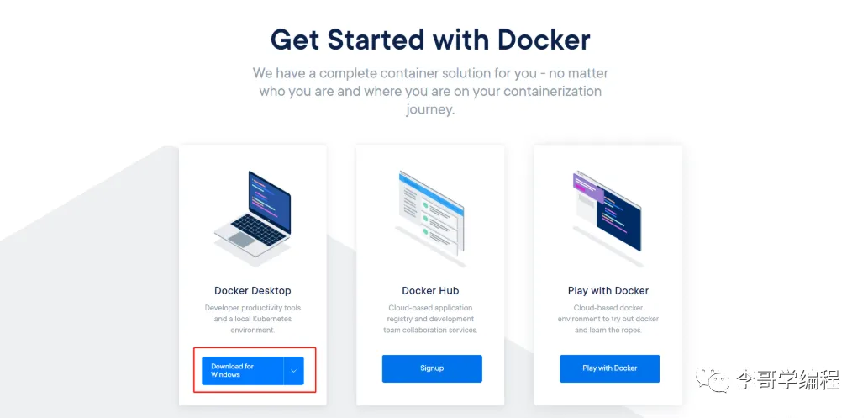Click the Docker Hub stacked windows illustration

coord(430,216)
